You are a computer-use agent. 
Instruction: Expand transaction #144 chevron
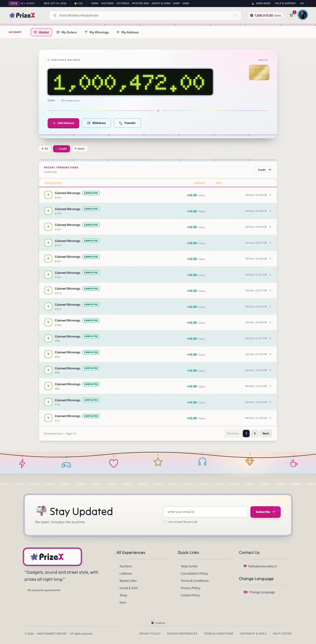(x=270, y=195)
